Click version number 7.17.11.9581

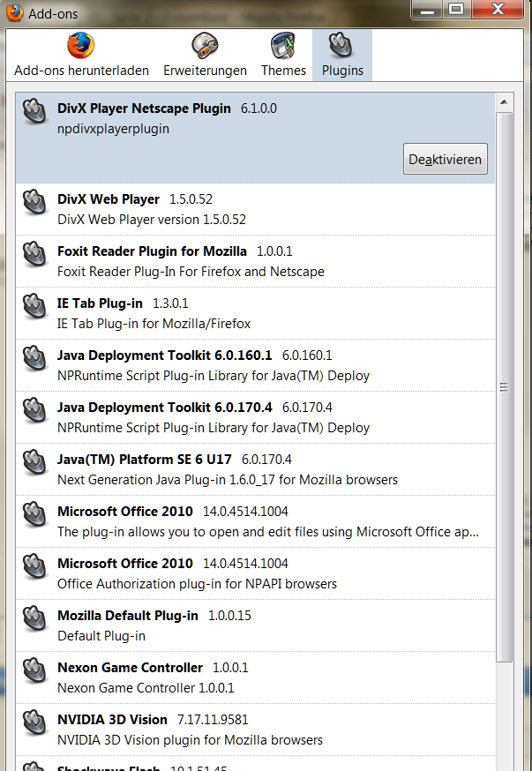213,720
